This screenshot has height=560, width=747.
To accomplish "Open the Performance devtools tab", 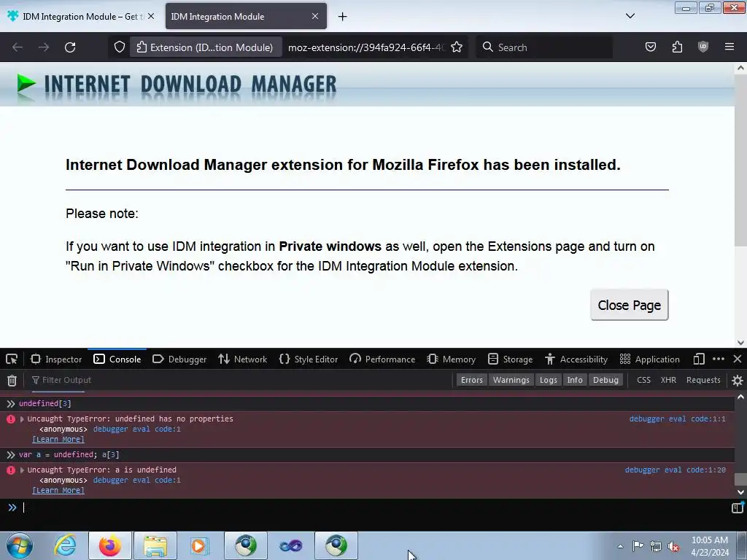I will (x=382, y=359).
